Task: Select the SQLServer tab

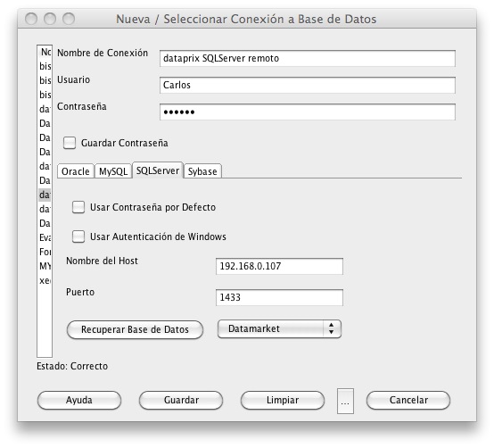Action: tap(158, 170)
